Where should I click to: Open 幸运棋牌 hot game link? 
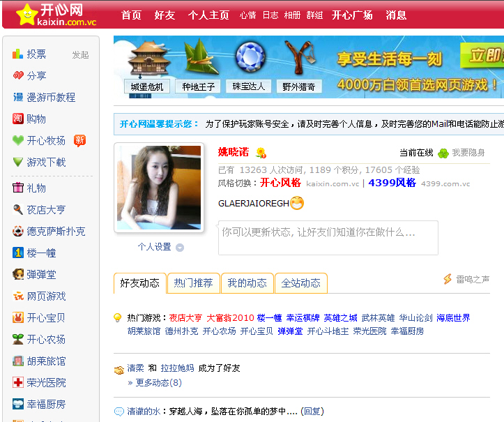(x=303, y=318)
